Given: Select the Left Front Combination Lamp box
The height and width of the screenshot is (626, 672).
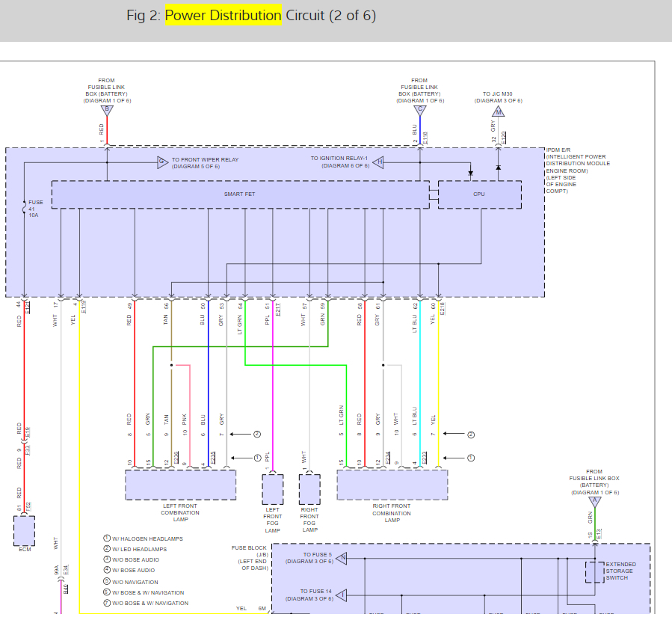Looking at the screenshot, I should click(x=180, y=485).
